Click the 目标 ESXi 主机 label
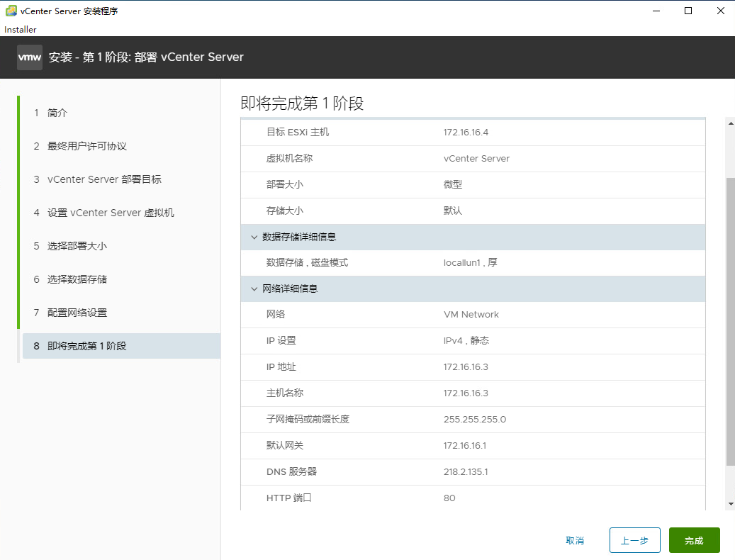735x560 pixels. pyautogui.click(x=298, y=132)
